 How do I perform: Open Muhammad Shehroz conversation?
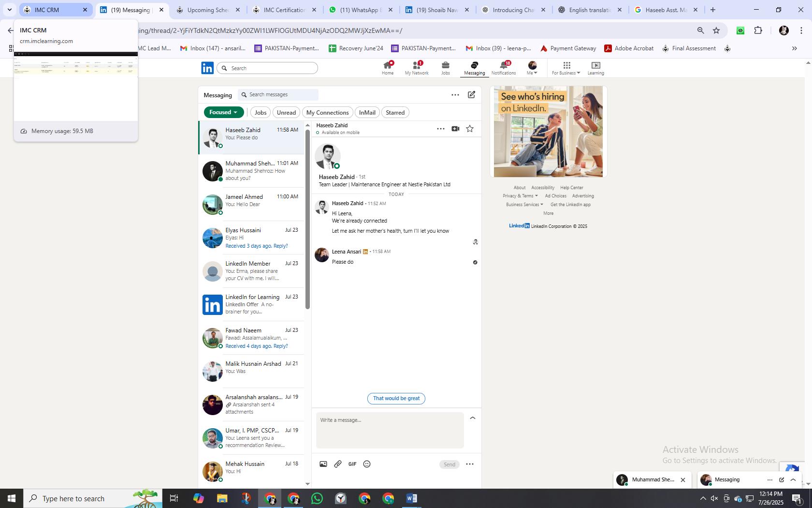pos(251,171)
